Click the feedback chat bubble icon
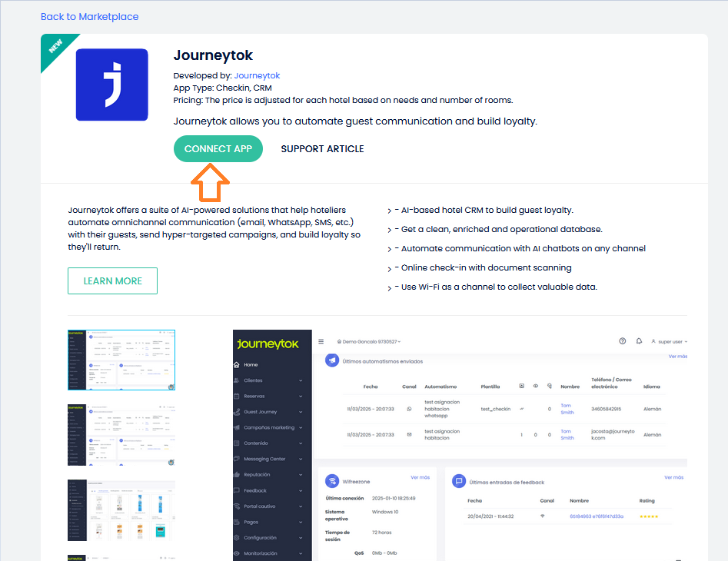 pos(459,482)
